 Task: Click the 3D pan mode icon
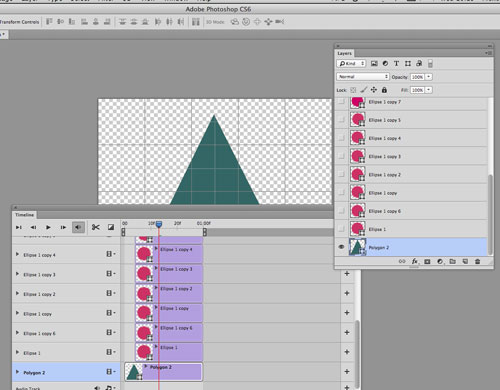[257, 22]
